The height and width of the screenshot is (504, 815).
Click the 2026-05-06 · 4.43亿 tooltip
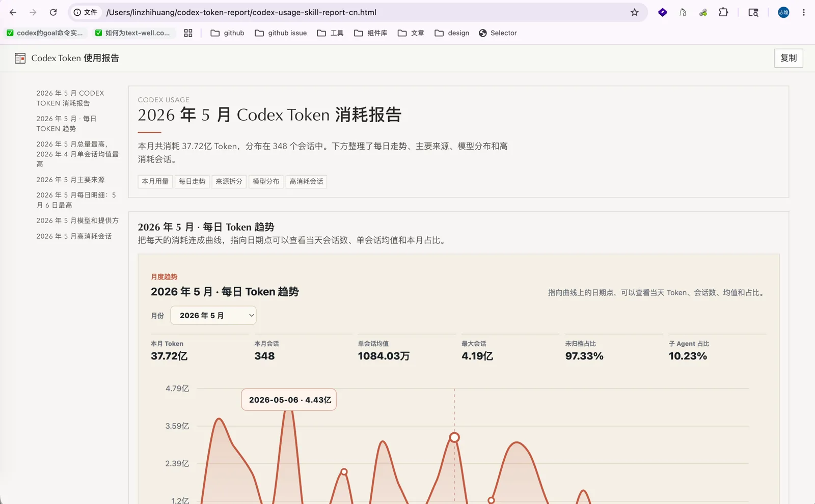pos(289,400)
